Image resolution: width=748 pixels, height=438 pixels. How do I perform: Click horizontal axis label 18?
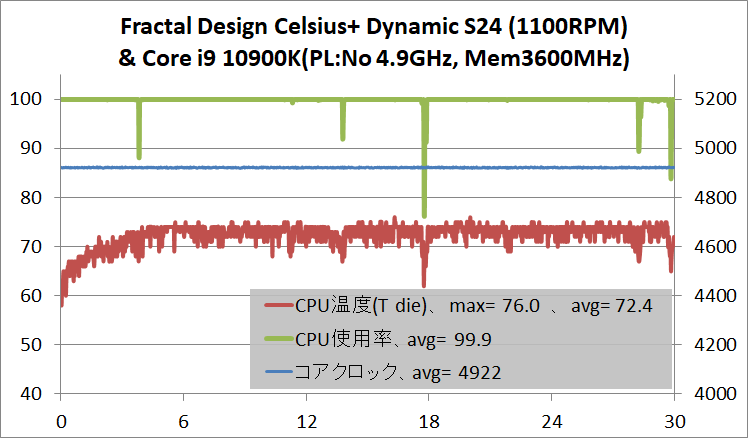[x=429, y=422]
